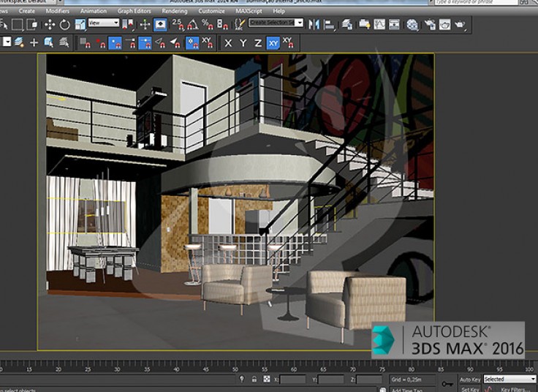Click the rectangular selection region icon
Viewport: 538px width, 392px height.
(18, 24)
